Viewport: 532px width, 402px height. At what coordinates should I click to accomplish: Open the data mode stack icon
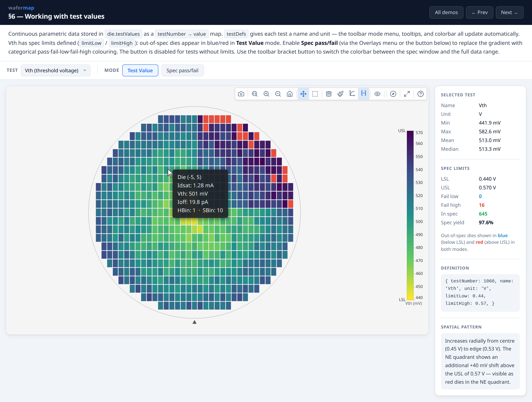tap(329, 94)
